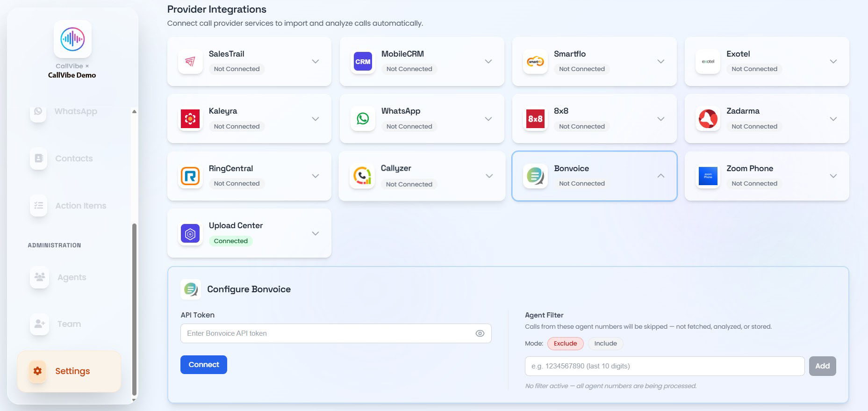Image resolution: width=868 pixels, height=411 pixels.
Task: Click the Smartflo provider logo
Action: [x=535, y=61]
